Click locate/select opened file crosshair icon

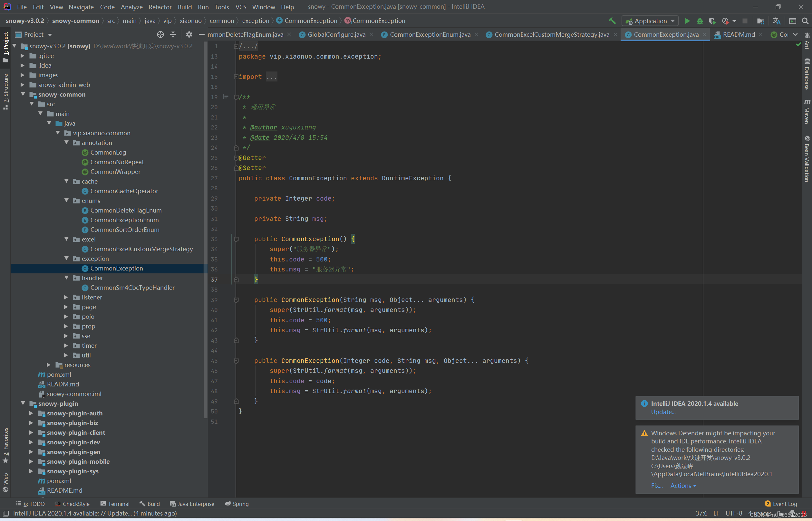coord(160,34)
